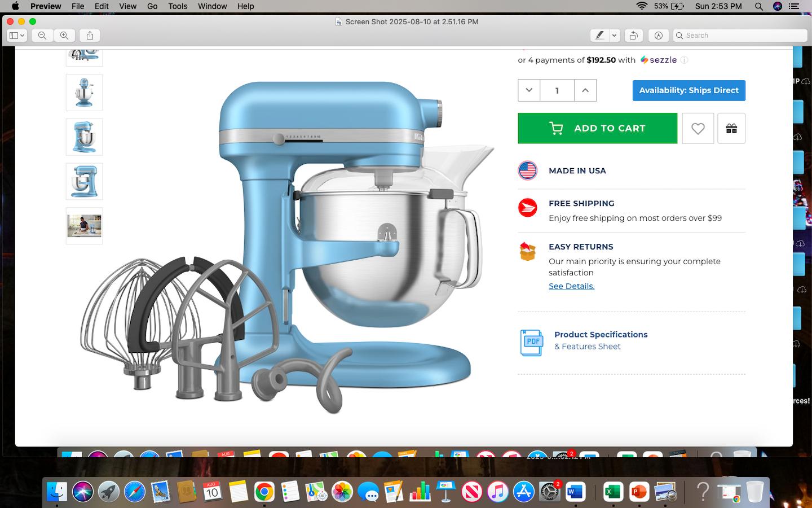Open Spotlight search in the menu bar
This screenshot has width=812, height=508.
point(759,6)
